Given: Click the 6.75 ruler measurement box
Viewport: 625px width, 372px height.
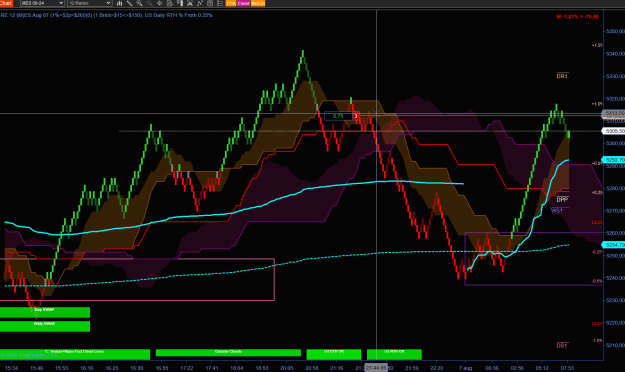Looking at the screenshot, I should pyautogui.click(x=338, y=116).
